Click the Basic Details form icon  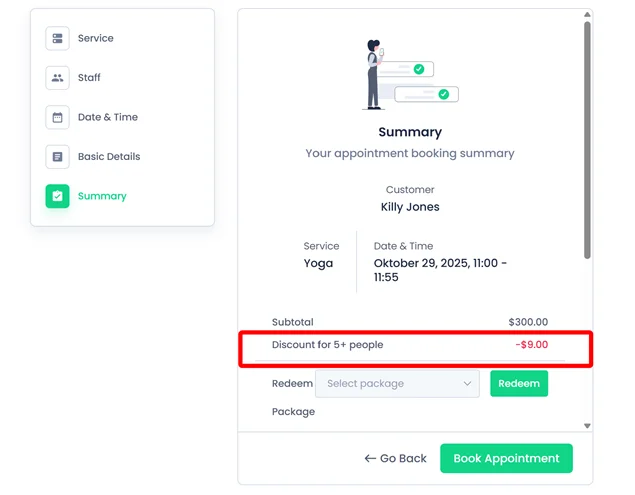point(57,157)
